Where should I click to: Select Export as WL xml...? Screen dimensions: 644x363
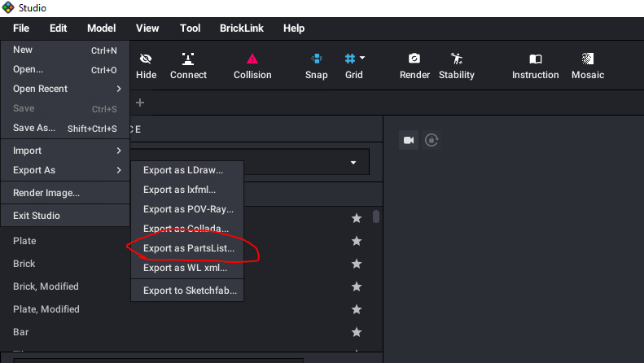[x=187, y=268]
